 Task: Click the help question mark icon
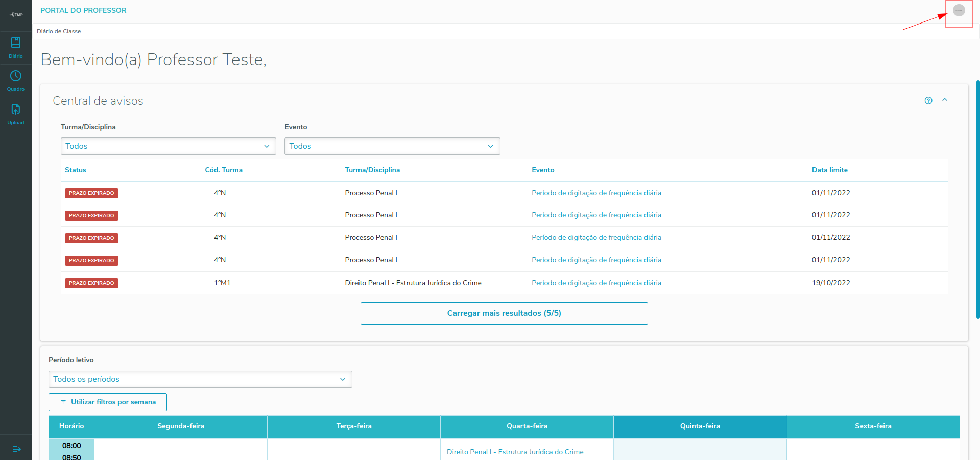(928, 101)
